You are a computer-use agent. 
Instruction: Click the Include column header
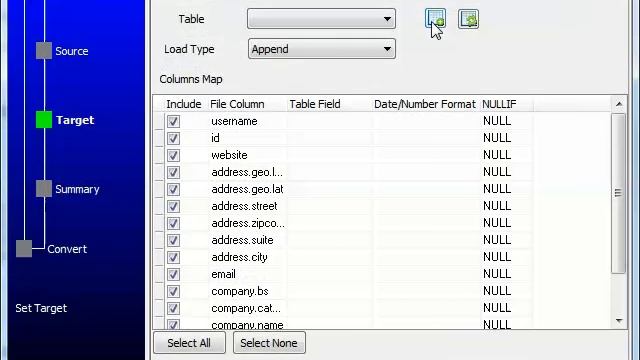point(184,104)
